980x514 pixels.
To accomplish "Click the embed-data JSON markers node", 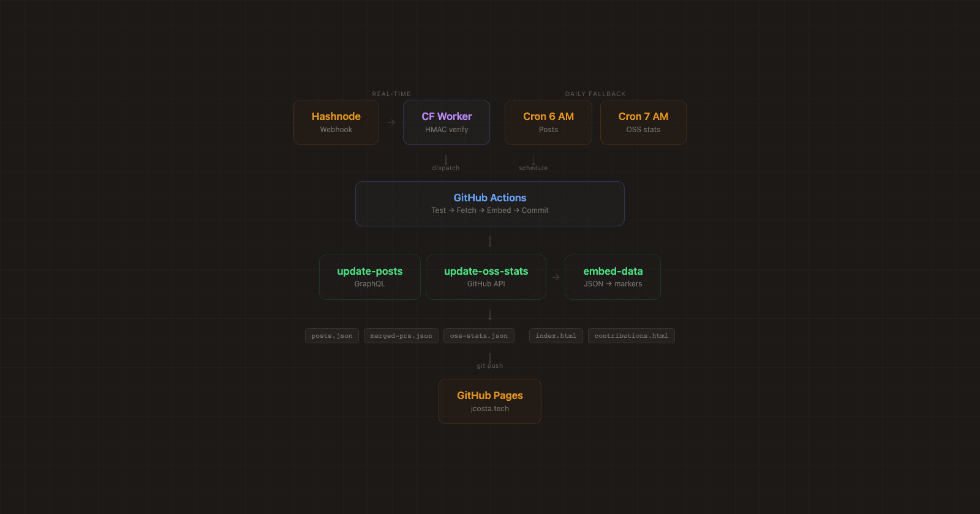I will (612, 277).
